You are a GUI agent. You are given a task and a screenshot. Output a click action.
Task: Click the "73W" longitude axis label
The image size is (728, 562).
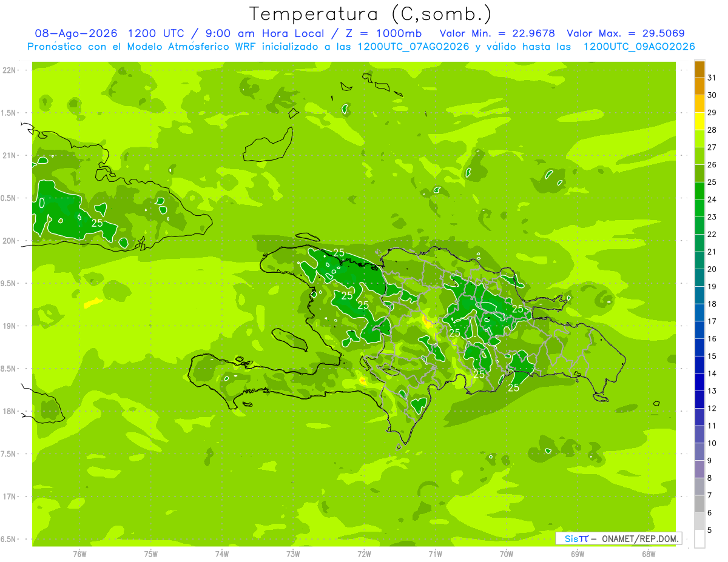click(x=293, y=554)
